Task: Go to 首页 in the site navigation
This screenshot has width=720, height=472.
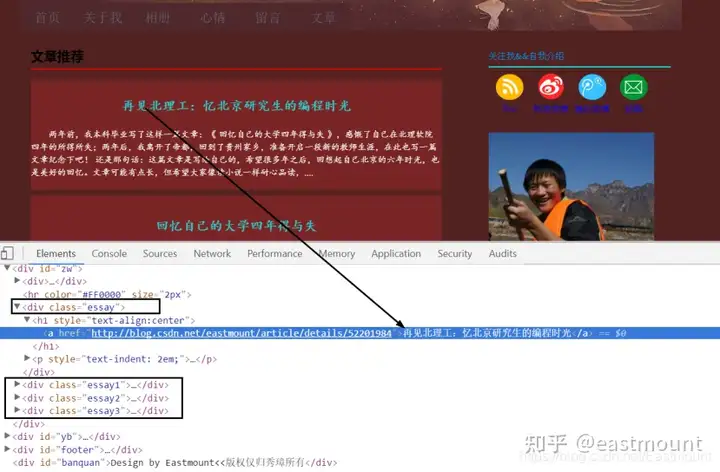Action: point(48,18)
